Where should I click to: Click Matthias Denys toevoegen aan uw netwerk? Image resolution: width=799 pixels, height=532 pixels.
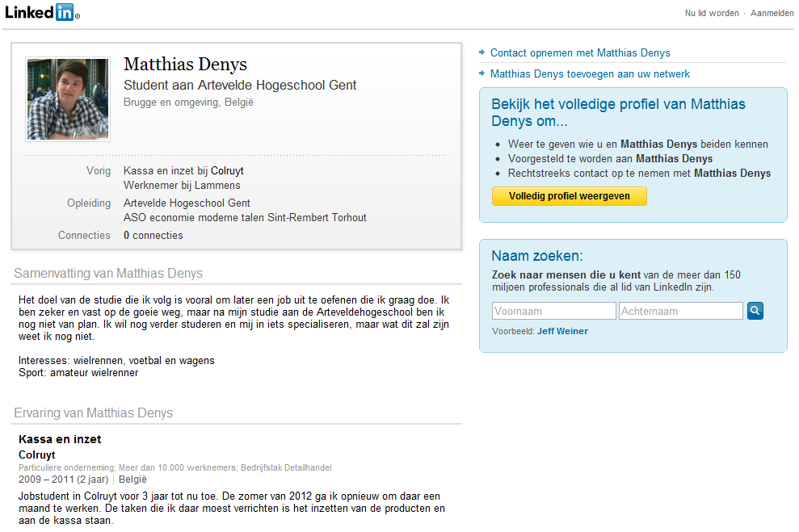(x=590, y=73)
